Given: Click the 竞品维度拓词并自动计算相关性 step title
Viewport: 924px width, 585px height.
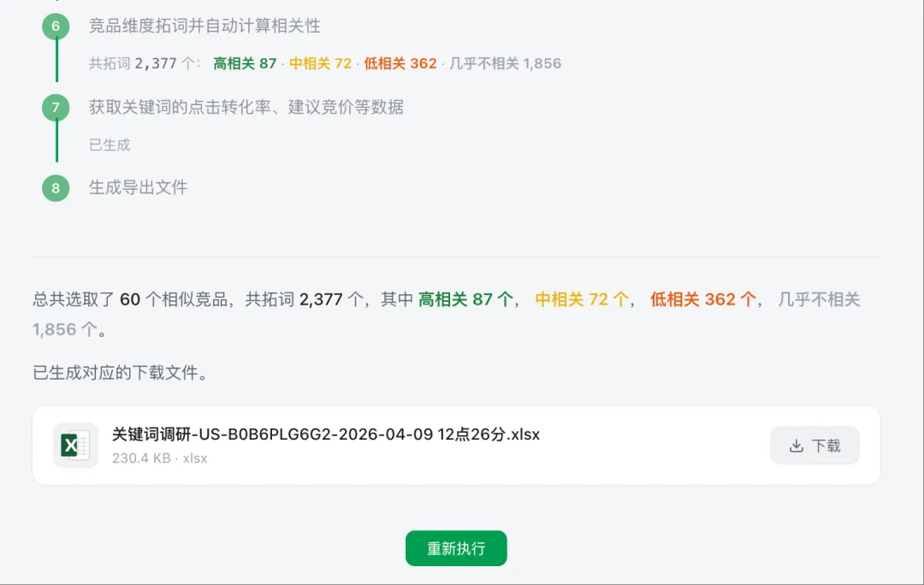Looking at the screenshot, I should pos(204,27).
